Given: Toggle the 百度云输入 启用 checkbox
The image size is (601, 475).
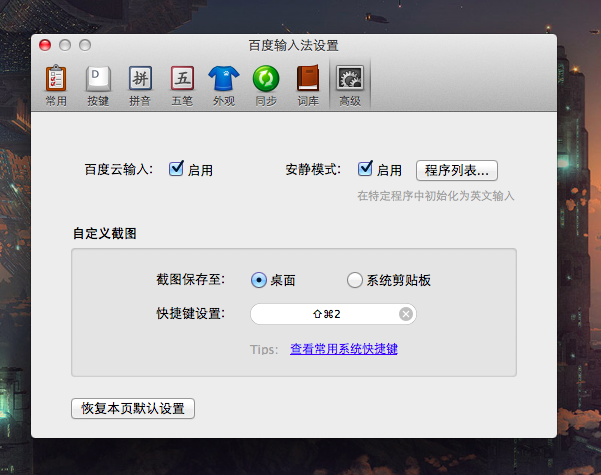Looking at the screenshot, I should click(x=176, y=169).
